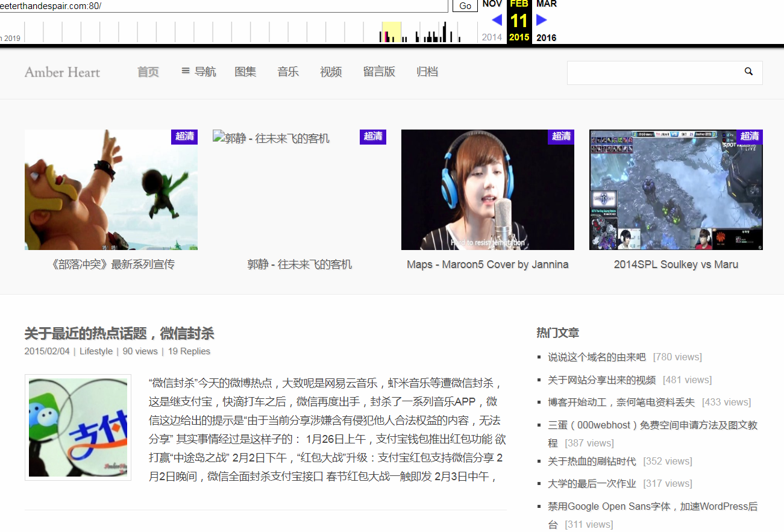Click the 90 views text
Viewport: 784px width, 532px height.
click(x=140, y=351)
